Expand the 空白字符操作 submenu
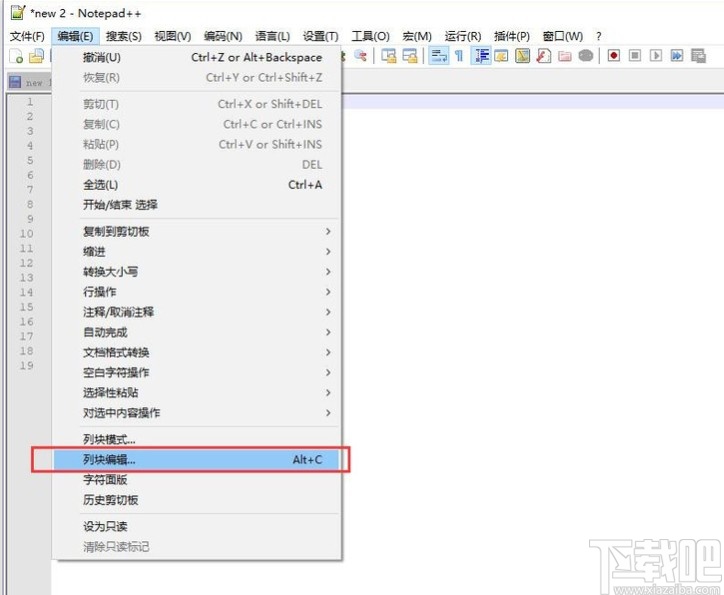Screen dimensions: 724x595 click(x=197, y=373)
